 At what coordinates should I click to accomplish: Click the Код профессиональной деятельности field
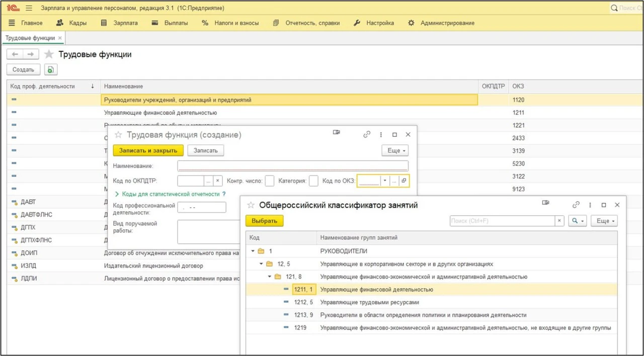[202, 207]
